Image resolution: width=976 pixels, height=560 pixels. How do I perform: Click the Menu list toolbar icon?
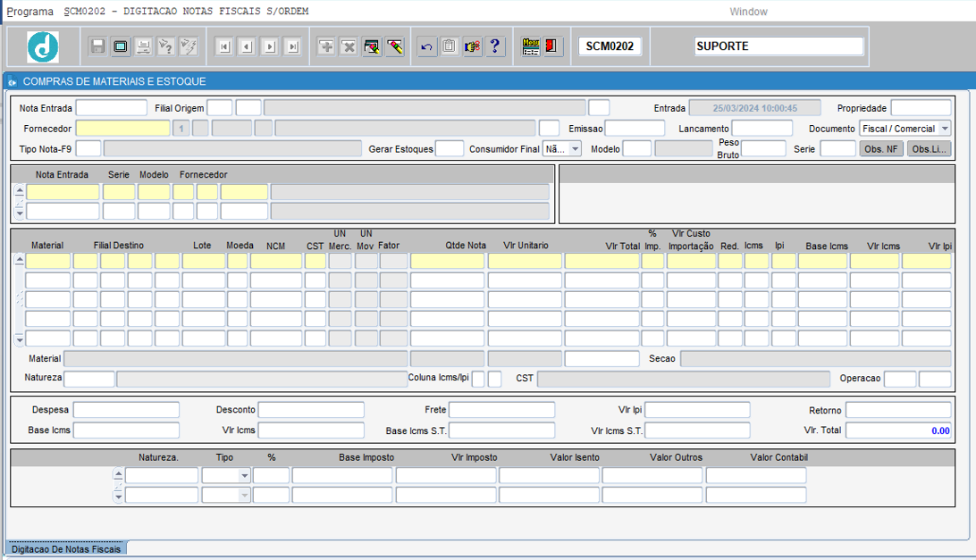[531, 46]
